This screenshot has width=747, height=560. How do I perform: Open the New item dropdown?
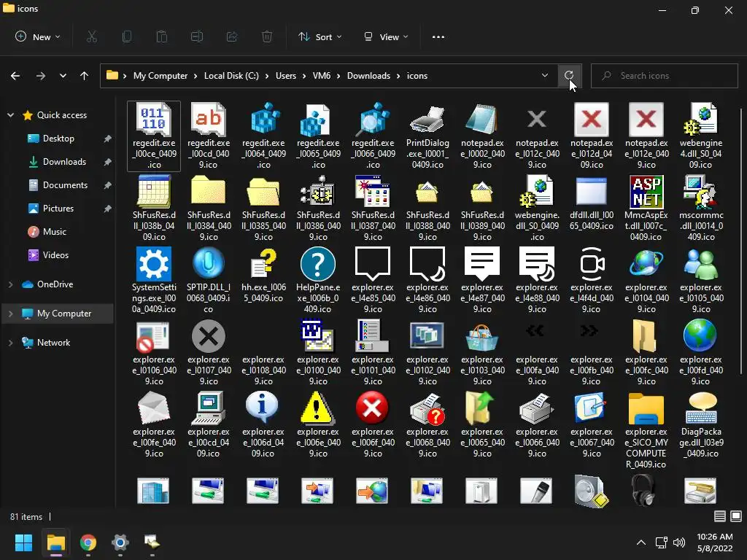coord(38,36)
